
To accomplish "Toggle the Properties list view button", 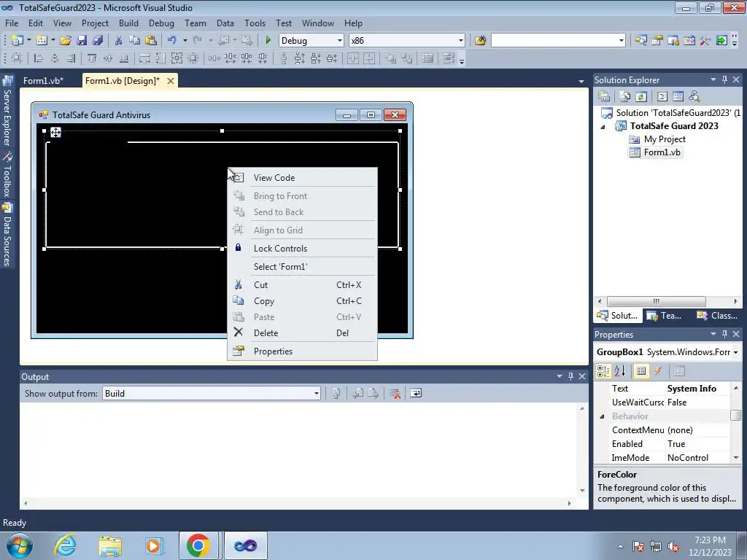I will pos(641,371).
